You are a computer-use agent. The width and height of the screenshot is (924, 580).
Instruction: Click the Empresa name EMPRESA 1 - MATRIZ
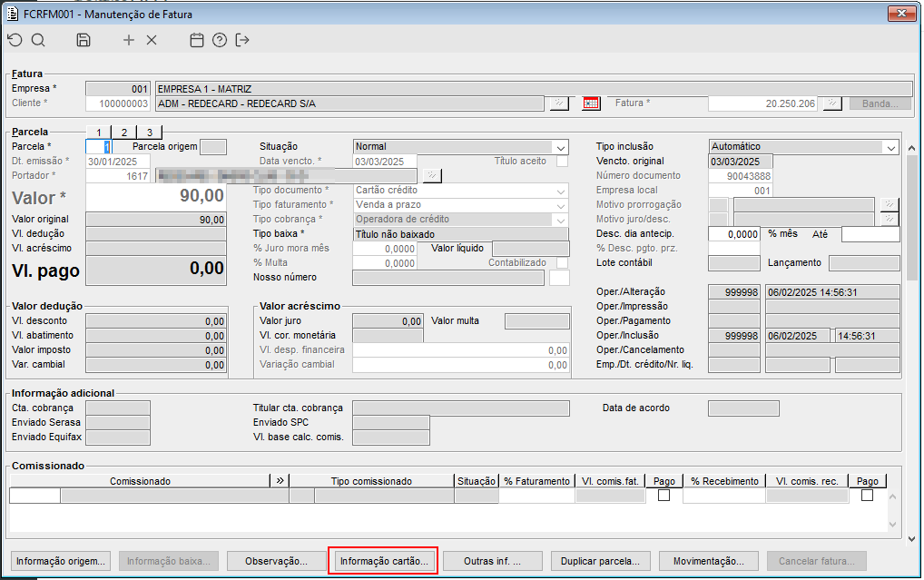click(534, 89)
